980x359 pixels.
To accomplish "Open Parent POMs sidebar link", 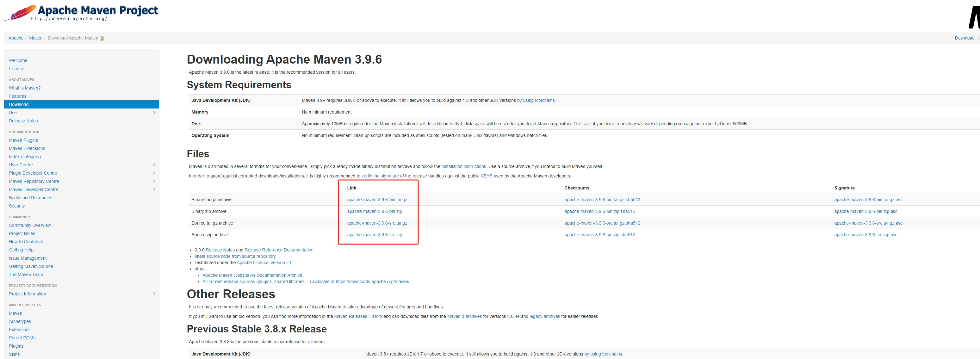I will [x=22, y=338].
